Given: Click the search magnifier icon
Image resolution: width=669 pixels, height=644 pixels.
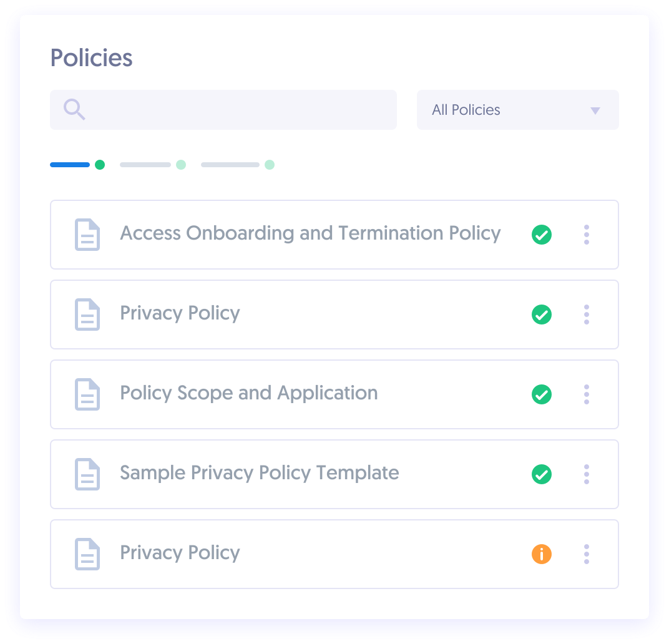Looking at the screenshot, I should coord(74,110).
